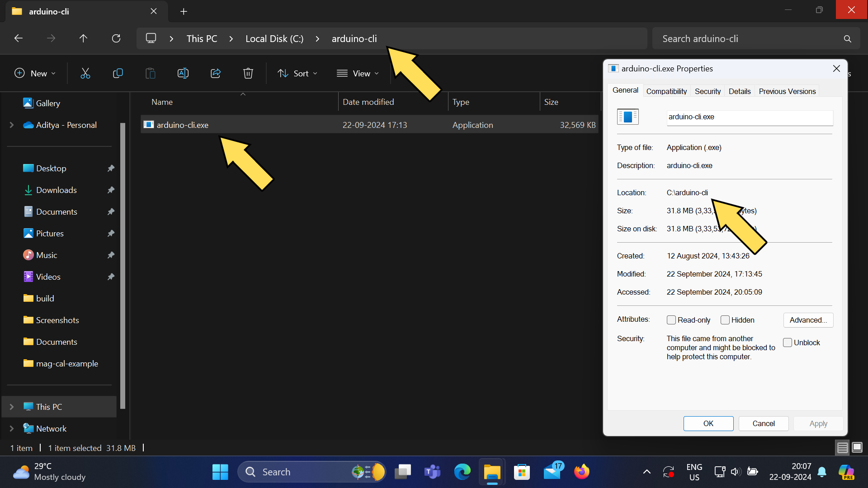The image size is (868, 488).
Task: Click the Copy icon in toolbar
Action: pos(118,73)
